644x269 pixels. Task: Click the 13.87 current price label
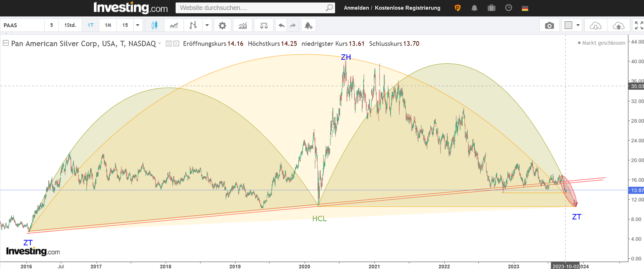coord(636,190)
